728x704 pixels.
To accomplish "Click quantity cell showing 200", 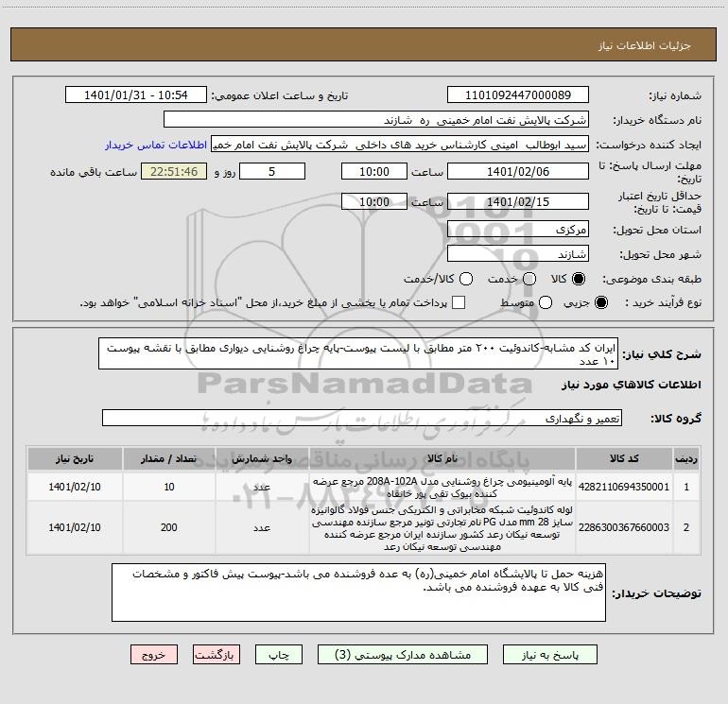I will 169,527.
